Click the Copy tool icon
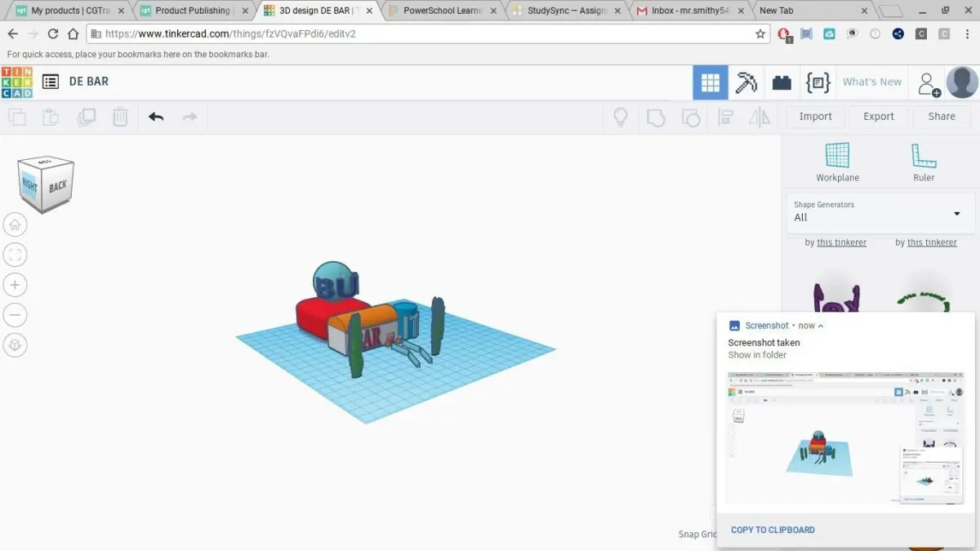Screen dimensions: 980x551 click(17, 117)
